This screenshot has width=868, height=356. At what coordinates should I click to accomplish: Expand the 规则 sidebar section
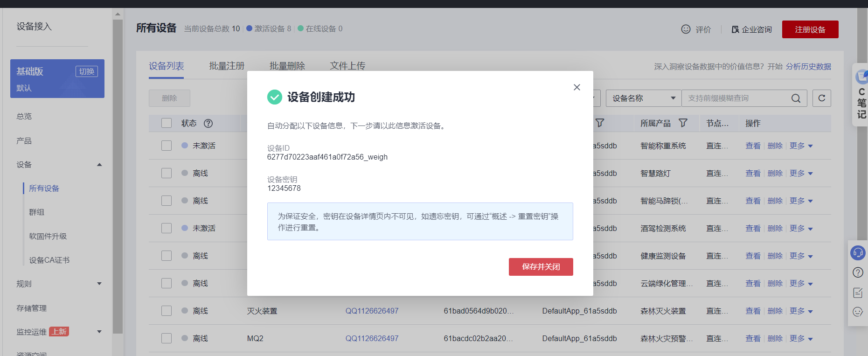(x=99, y=284)
